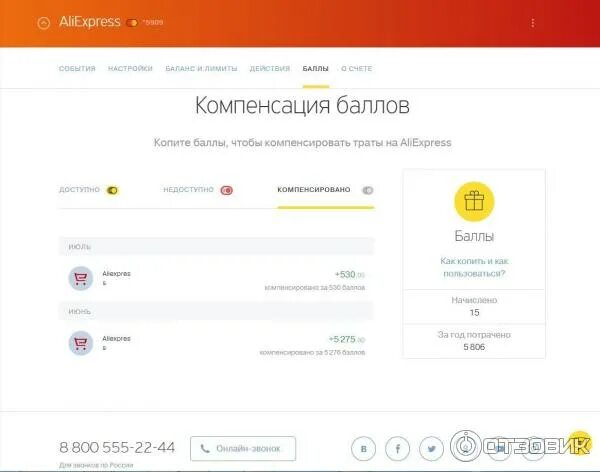Open the three-dot menu in the header

coord(533,23)
